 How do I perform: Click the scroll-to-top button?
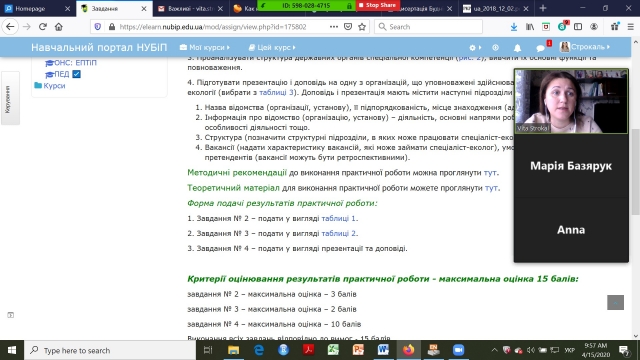(615, 302)
